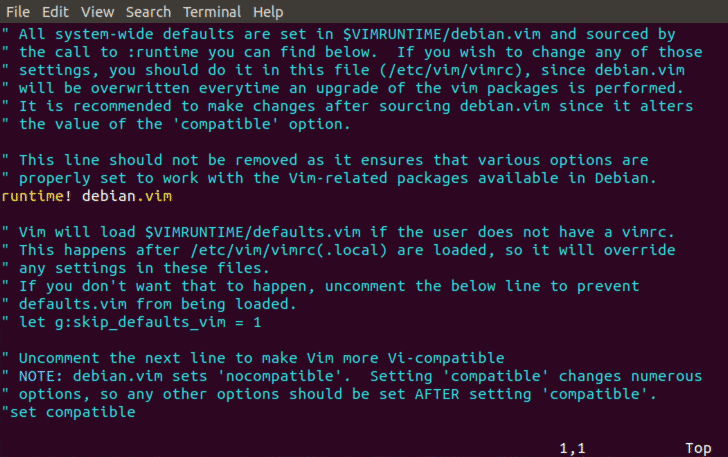Image resolution: width=728 pixels, height=457 pixels.
Task: Open the Help menu
Action: pyautogui.click(x=268, y=12)
